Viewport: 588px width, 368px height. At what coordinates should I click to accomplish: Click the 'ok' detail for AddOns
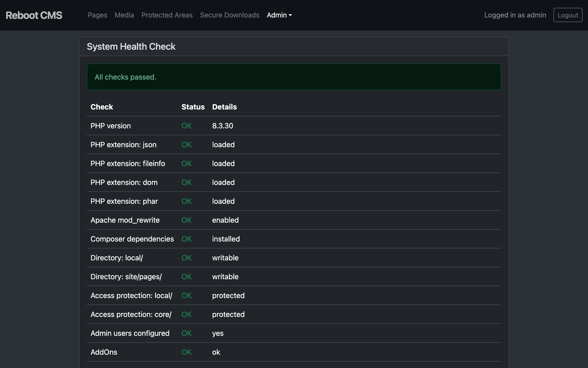point(216,352)
